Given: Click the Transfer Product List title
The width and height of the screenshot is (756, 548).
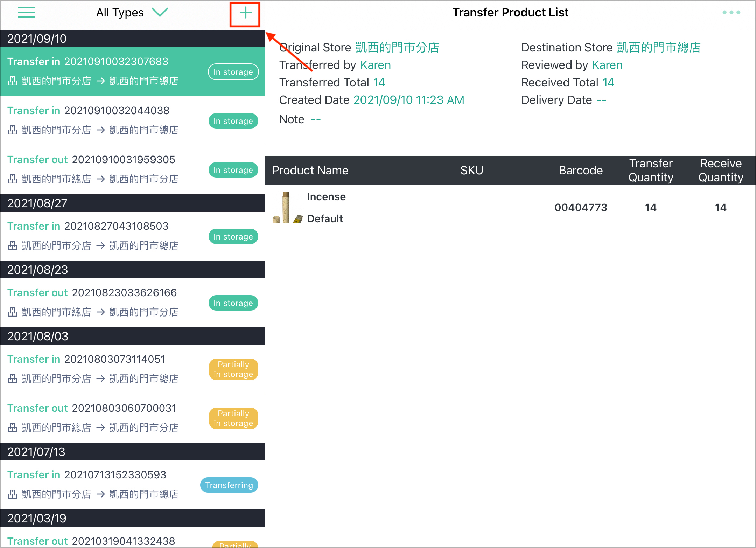Looking at the screenshot, I should 510,13.
